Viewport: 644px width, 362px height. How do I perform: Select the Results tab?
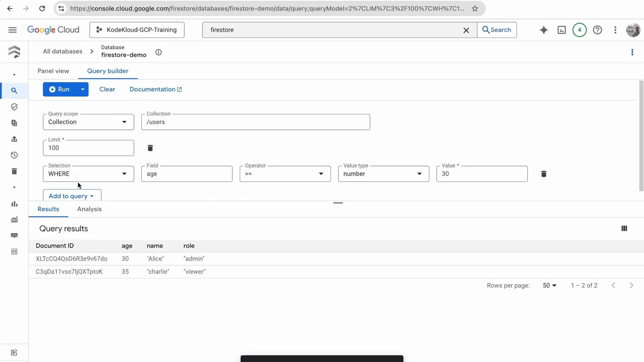48,209
